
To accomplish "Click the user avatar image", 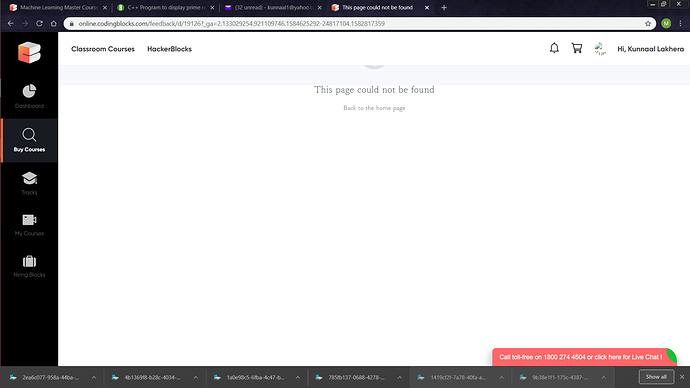I will 600,48.
